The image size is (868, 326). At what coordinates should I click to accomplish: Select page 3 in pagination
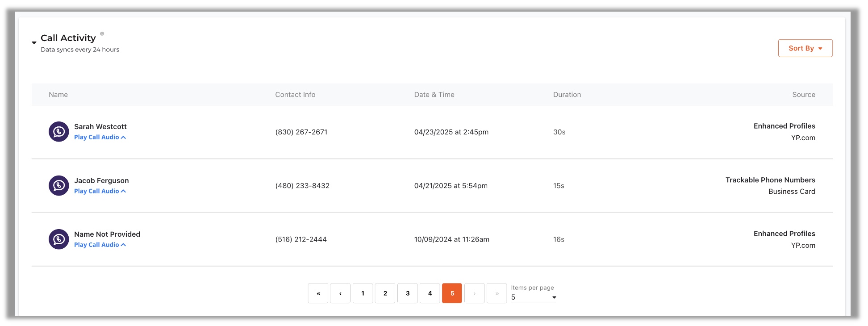408,293
